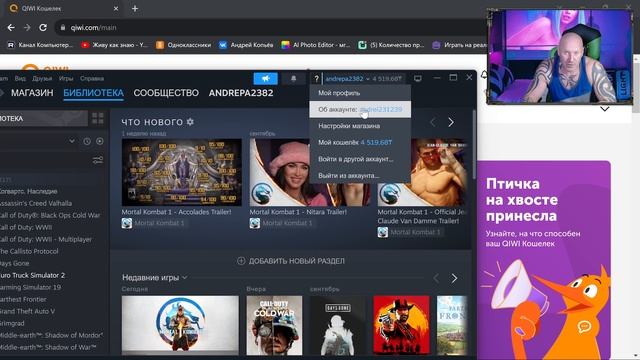
Task: Select Настройки магазина menu entry
Action: click(360, 126)
